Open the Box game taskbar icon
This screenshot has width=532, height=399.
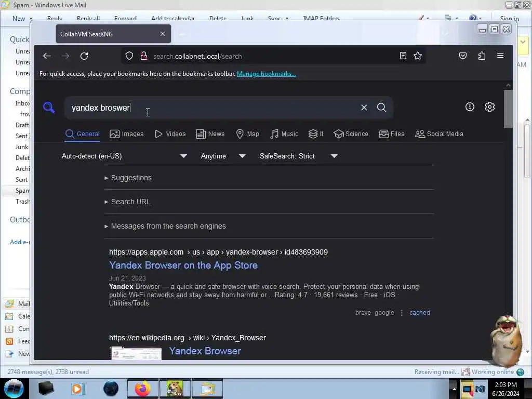click(175, 389)
